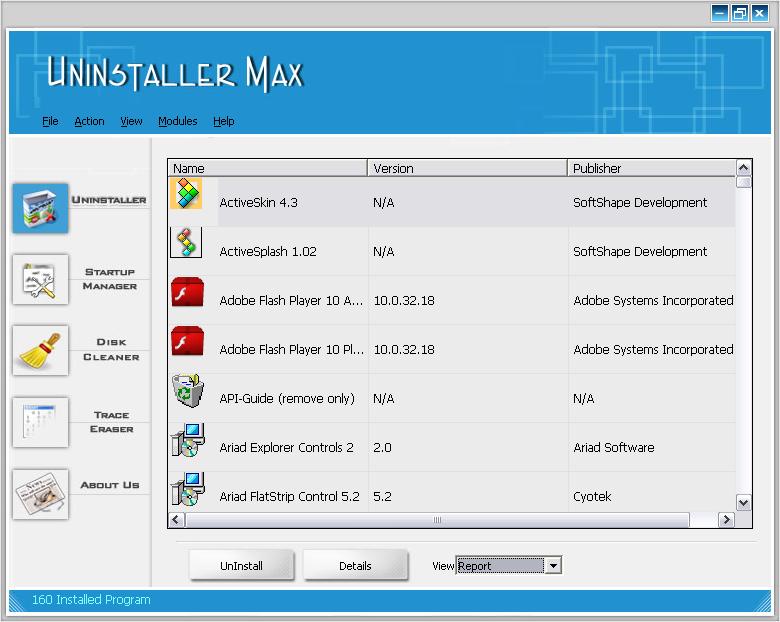
Task: Close the Uninstaller Max window
Action: coord(760,13)
